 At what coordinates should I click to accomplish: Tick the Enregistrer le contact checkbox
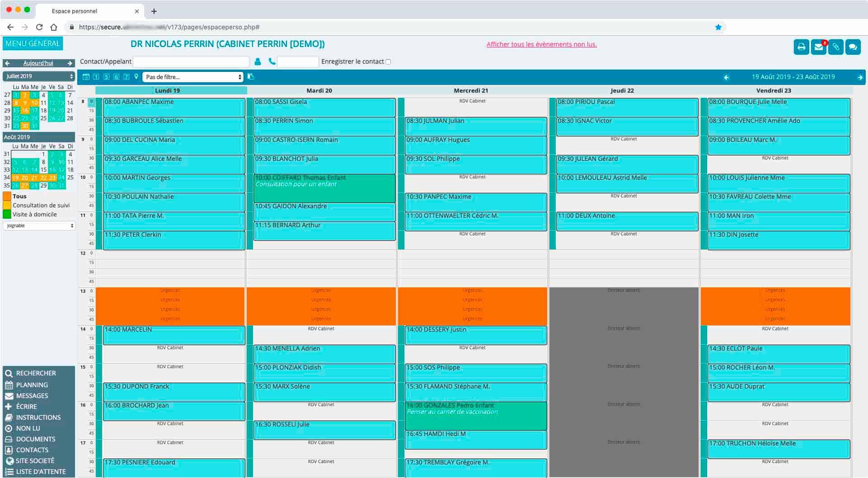click(388, 62)
